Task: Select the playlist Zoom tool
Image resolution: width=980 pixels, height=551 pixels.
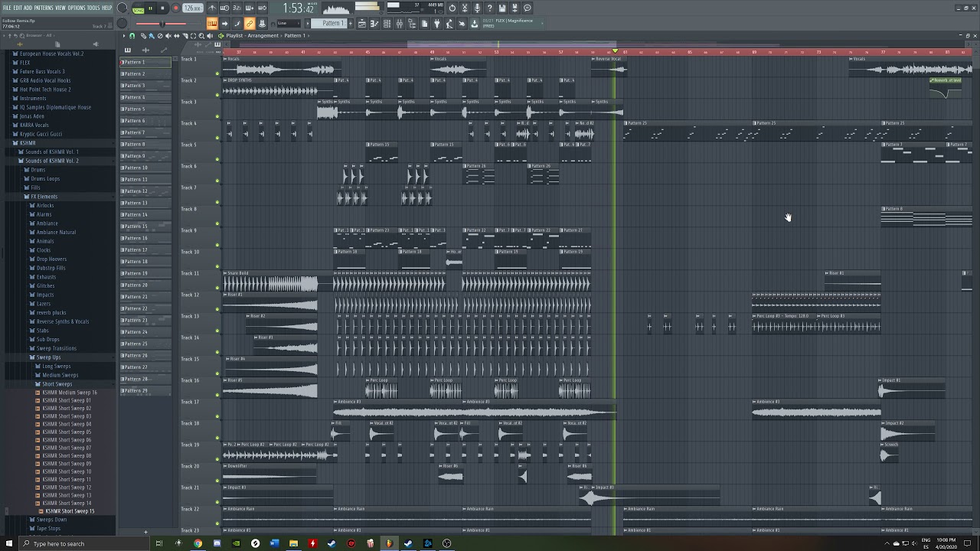Action: pos(201,35)
